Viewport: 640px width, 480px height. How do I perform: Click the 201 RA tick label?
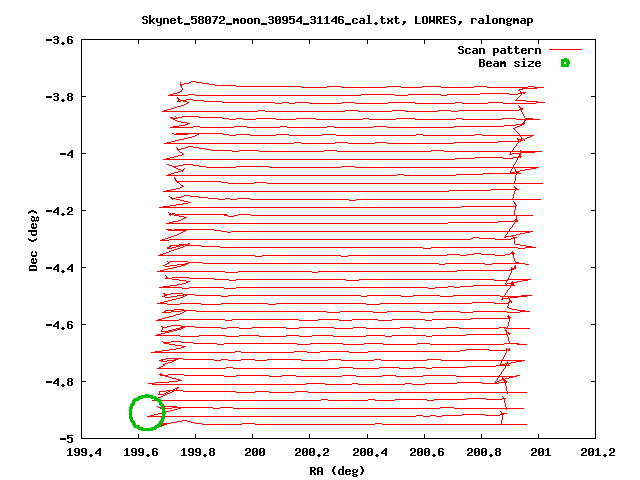click(540, 452)
